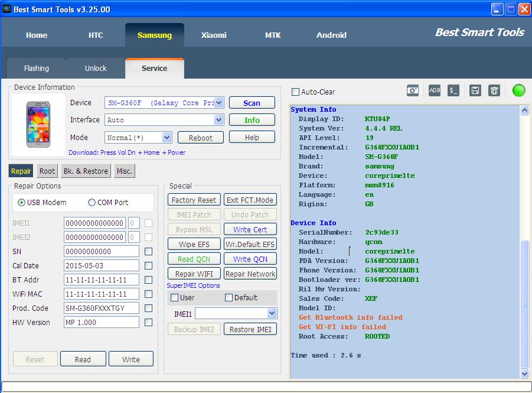Tick the Cal Date checkbox
Image resolution: width=532 pixels, height=393 pixels.
148,265
